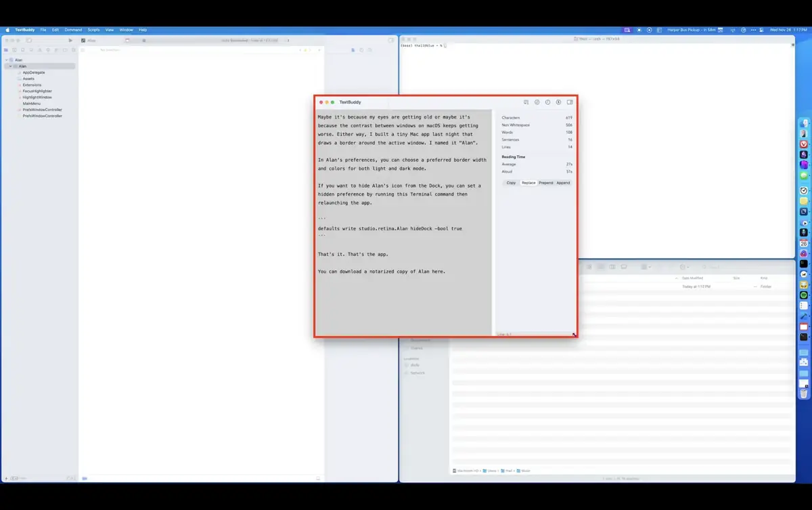This screenshot has width=812, height=510.
Task: Toggle the stats sidebar in TextBuddy's toolbar
Action: pos(570,102)
